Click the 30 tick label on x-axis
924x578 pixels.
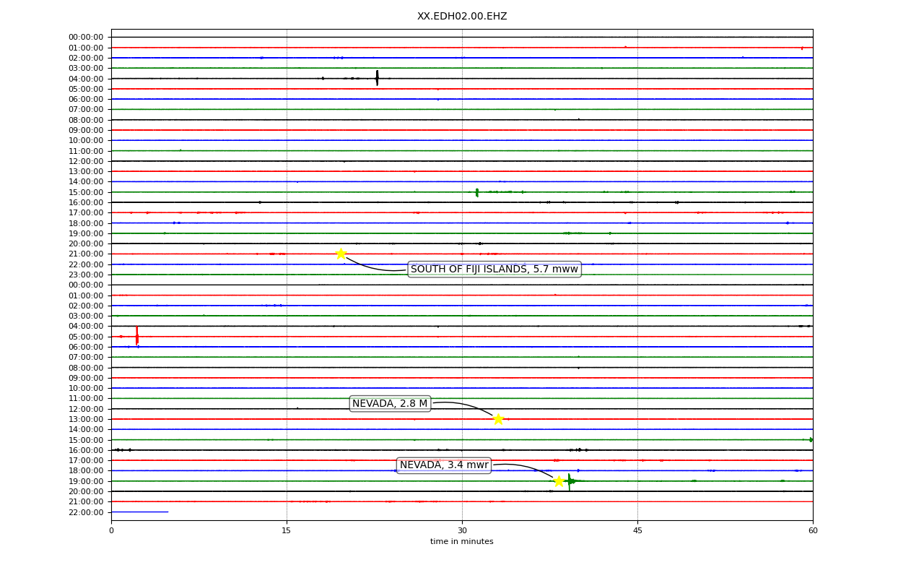tap(462, 531)
